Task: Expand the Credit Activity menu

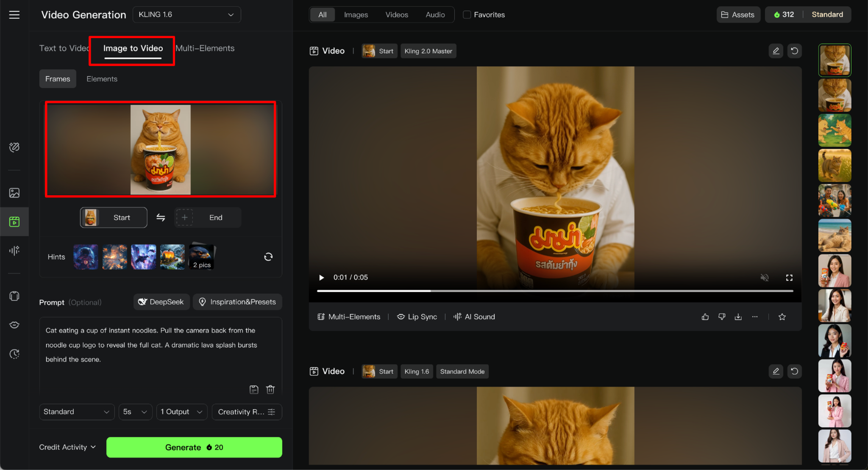Action: pos(67,447)
